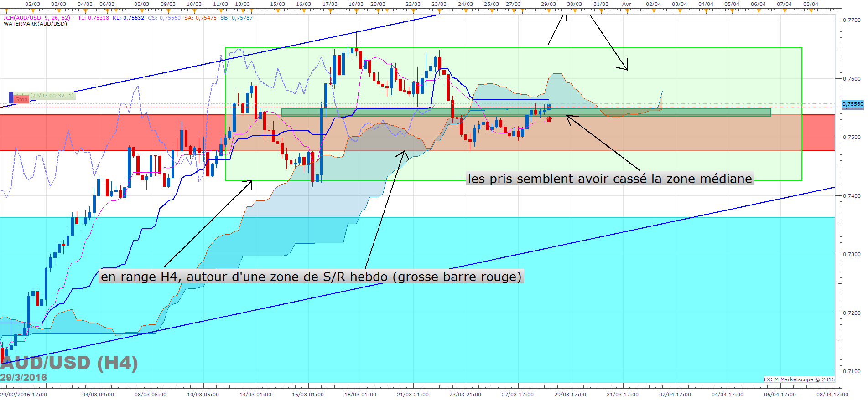Click the 10/03 05:00 time axis label
This screenshot has height=400, width=868.
coord(203,395)
